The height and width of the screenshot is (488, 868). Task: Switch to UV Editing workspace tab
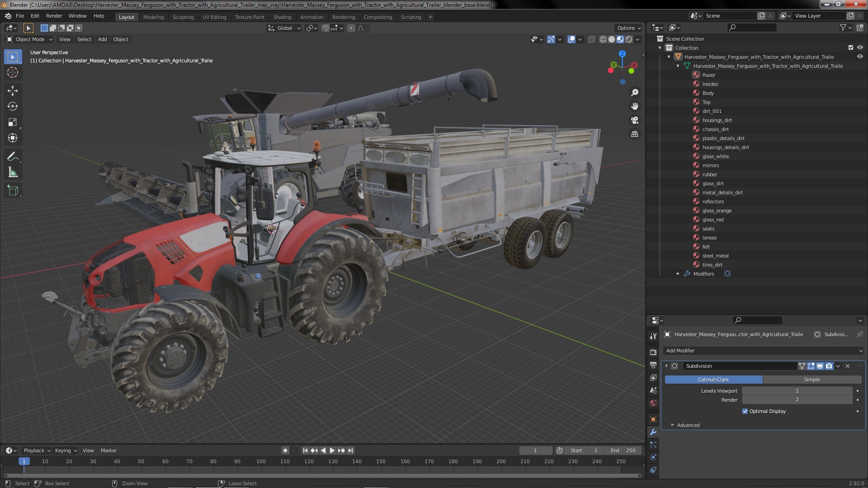click(214, 17)
